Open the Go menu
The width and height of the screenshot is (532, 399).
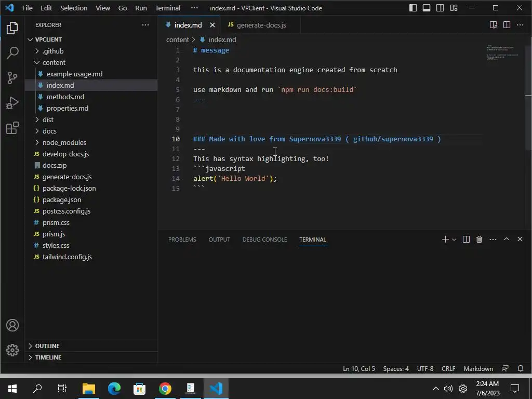[x=123, y=8]
